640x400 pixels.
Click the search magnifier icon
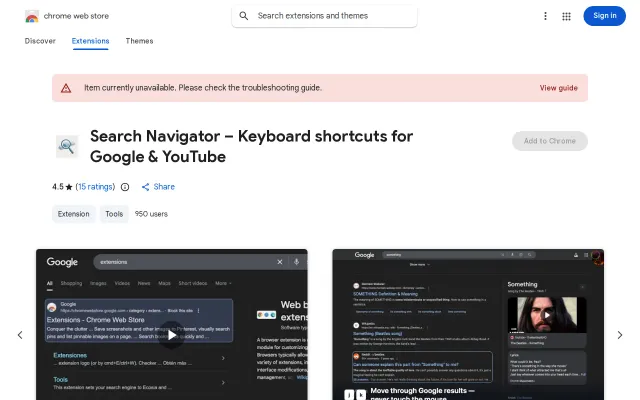[244, 16]
